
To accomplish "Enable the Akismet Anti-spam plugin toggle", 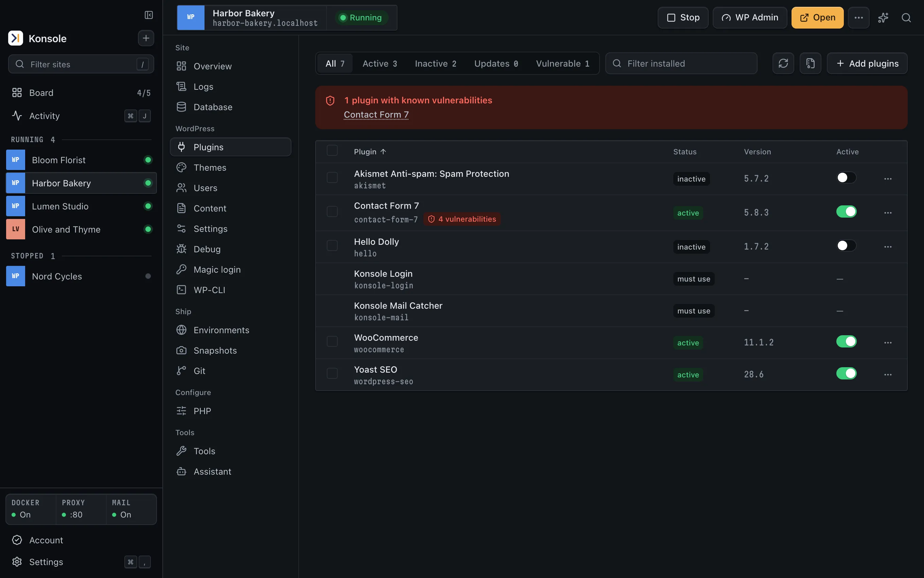I will point(846,178).
